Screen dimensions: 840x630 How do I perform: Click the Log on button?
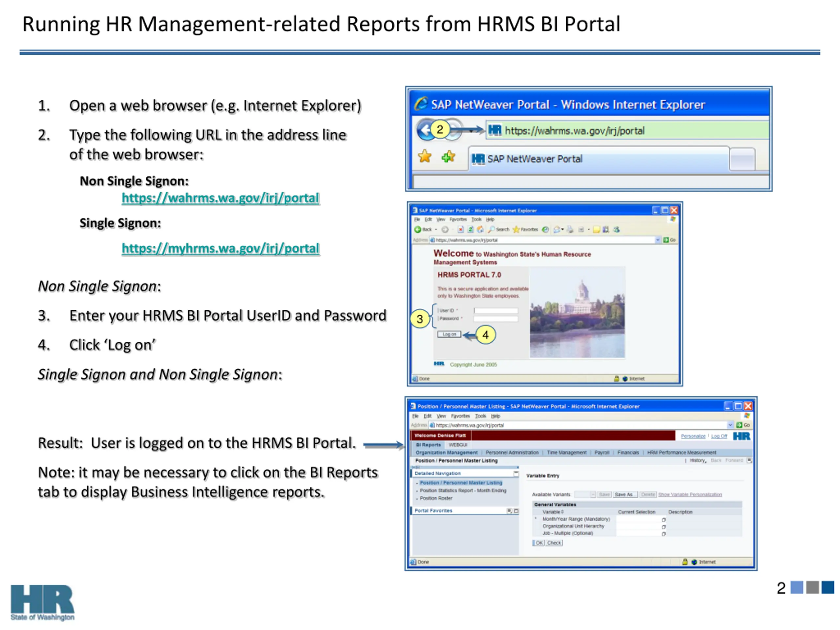tap(449, 334)
